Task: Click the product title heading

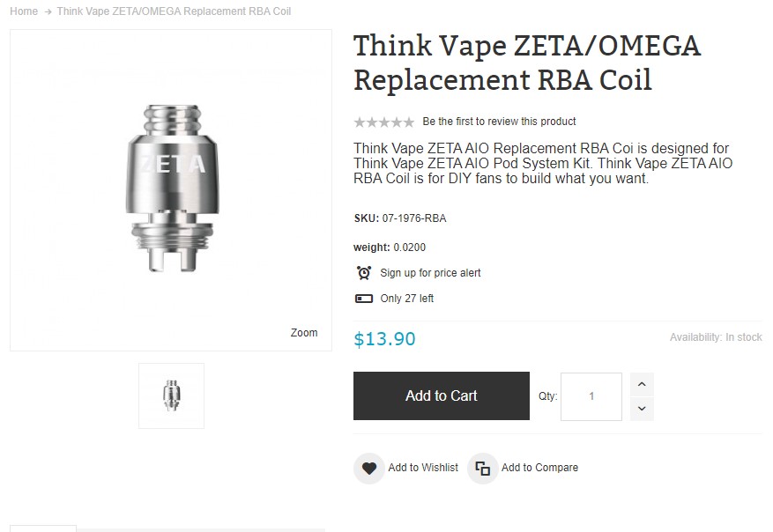Action: [526, 62]
